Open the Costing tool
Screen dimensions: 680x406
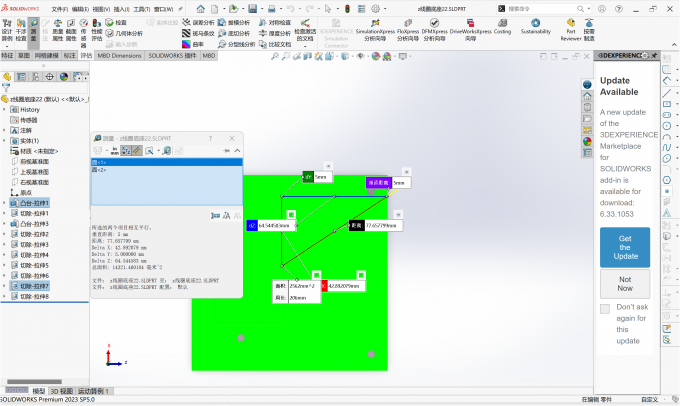pyautogui.click(x=502, y=27)
